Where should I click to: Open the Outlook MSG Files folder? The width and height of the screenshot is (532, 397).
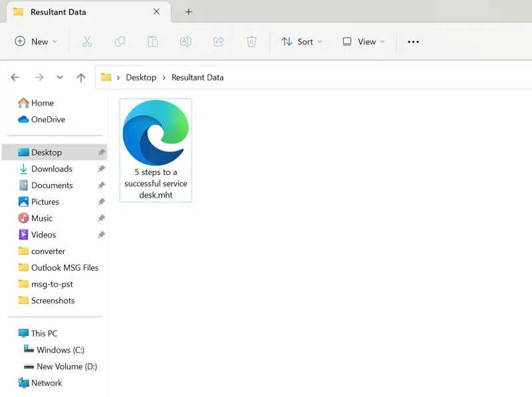(x=65, y=268)
